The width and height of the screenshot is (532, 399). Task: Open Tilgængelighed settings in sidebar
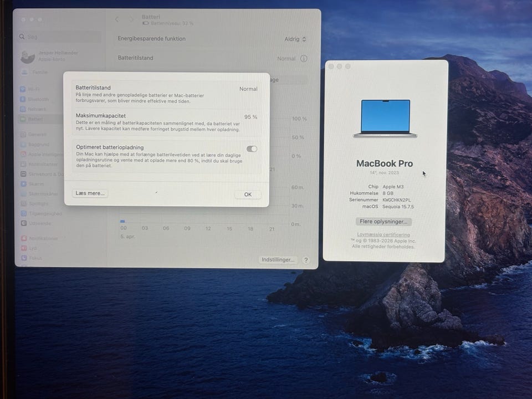41,213
